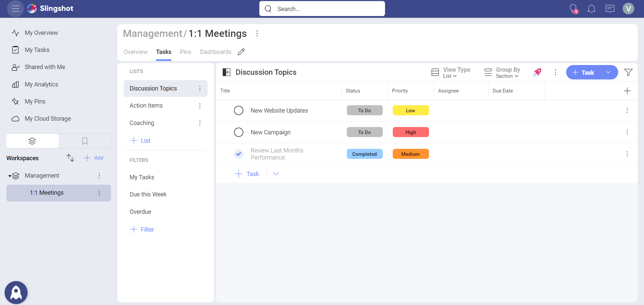Collapse the lists panel icon beside Discussion Topics
The height and width of the screenshot is (305, 644).
pos(227,72)
